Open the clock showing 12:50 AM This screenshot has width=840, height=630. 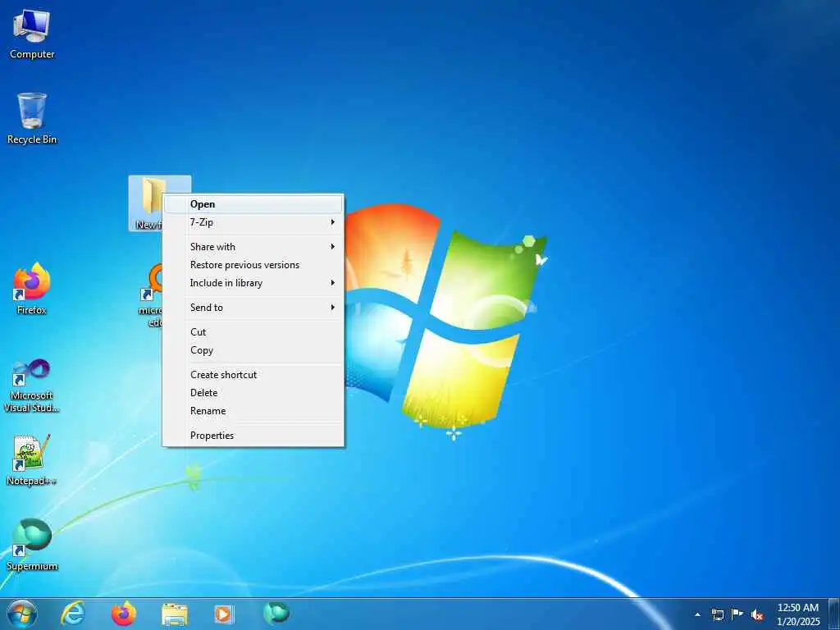click(798, 614)
